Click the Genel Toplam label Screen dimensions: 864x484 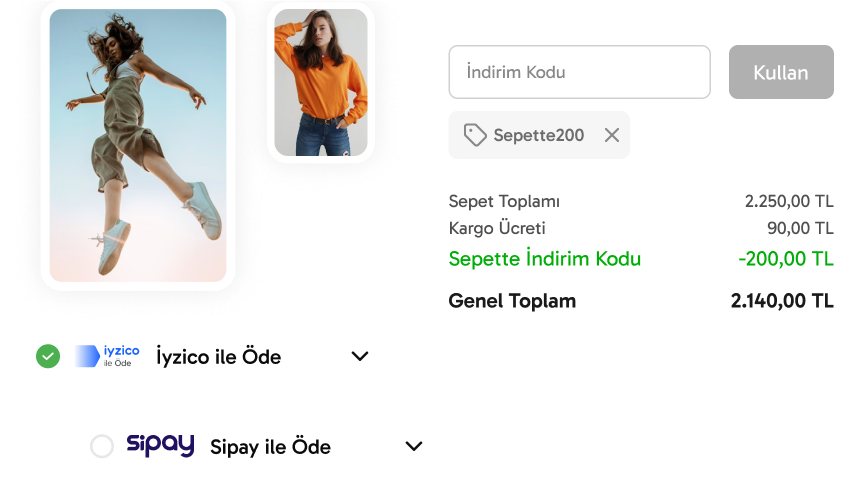tap(512, 301)
